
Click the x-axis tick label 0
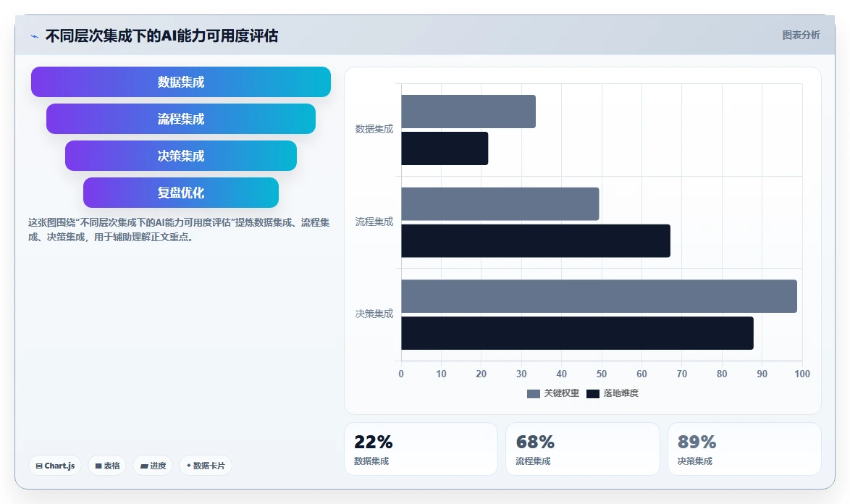(401, 374)
